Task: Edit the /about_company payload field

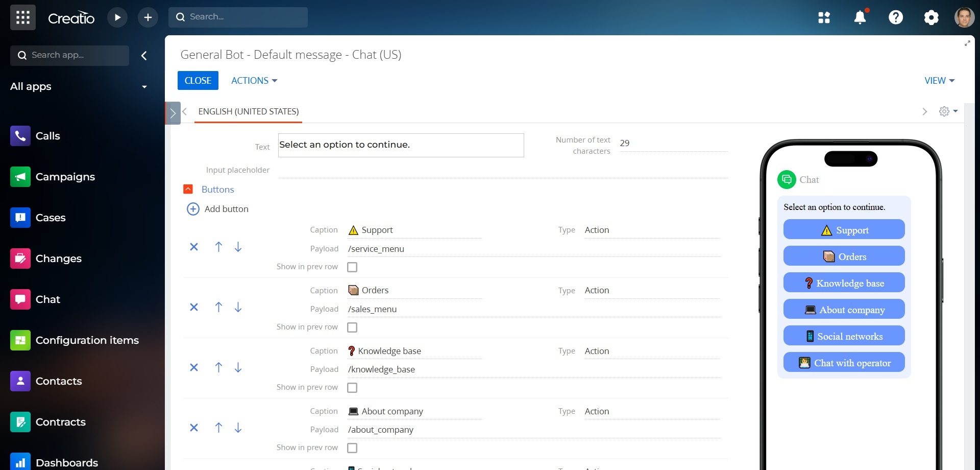Action: (x=534, y=430)
